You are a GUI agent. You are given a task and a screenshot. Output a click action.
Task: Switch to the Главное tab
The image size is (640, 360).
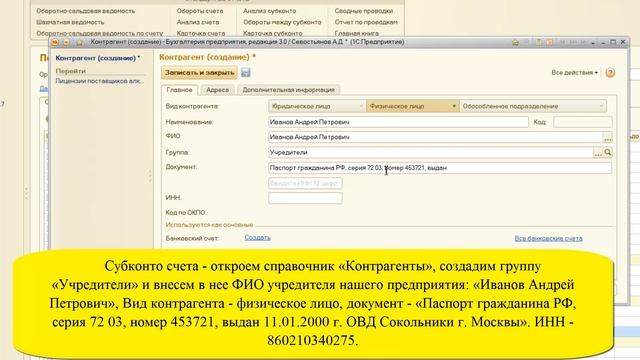[179, 90]
